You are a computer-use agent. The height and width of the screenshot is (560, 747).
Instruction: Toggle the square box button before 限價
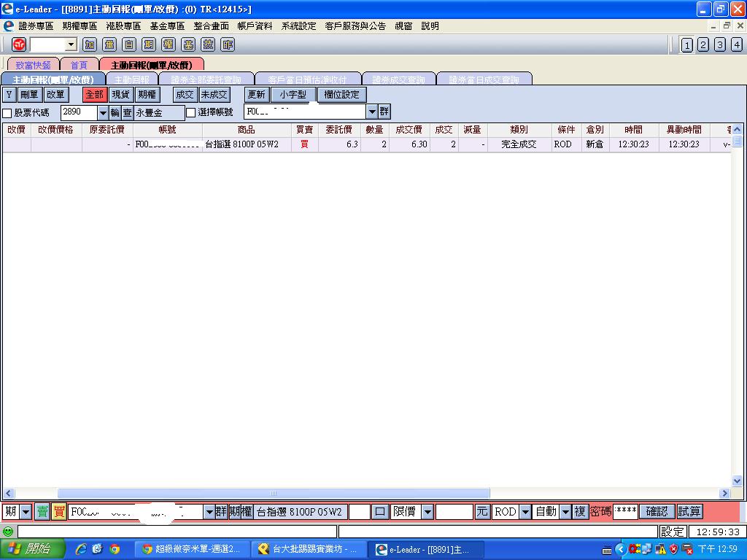pyautogui.click(x=379, y=511)
